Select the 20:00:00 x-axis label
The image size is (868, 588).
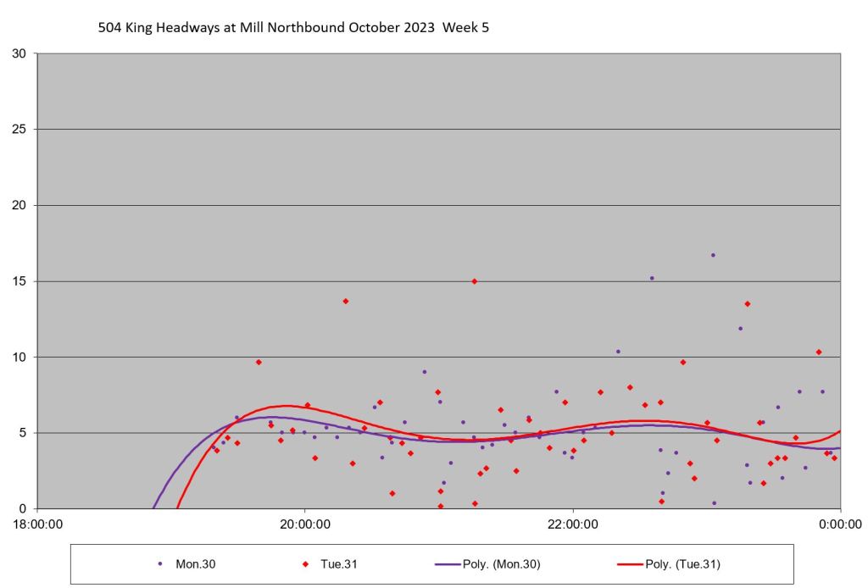click(305, 523)
